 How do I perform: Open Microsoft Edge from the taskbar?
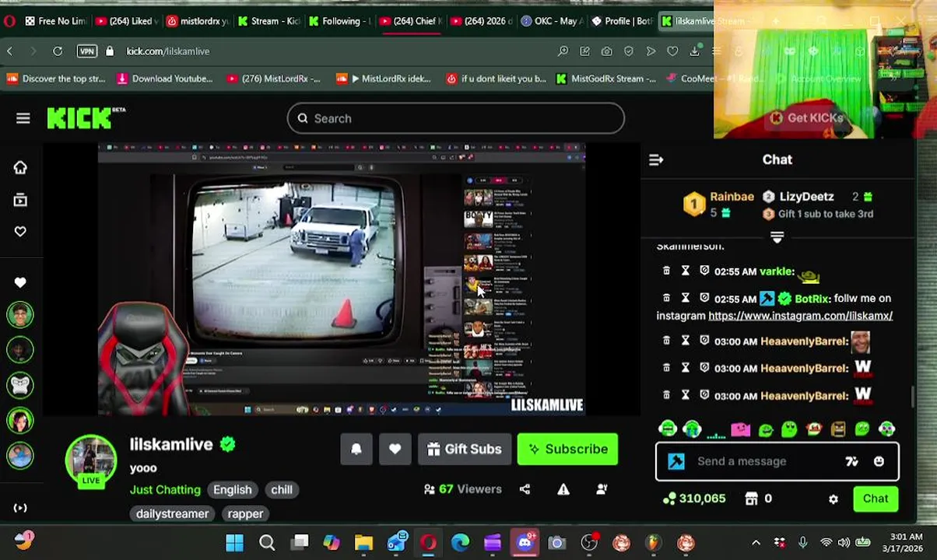[461, 542]
